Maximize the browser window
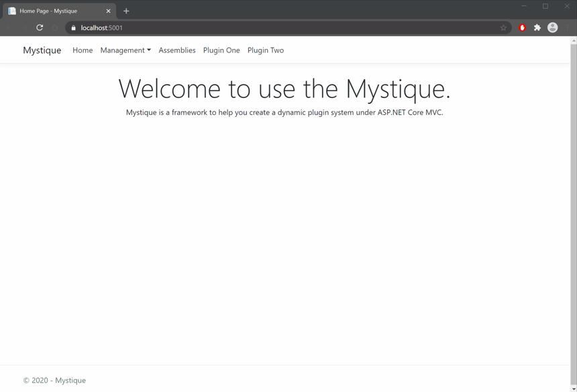Viewport: 577px width, 392px height. (545, 6)
